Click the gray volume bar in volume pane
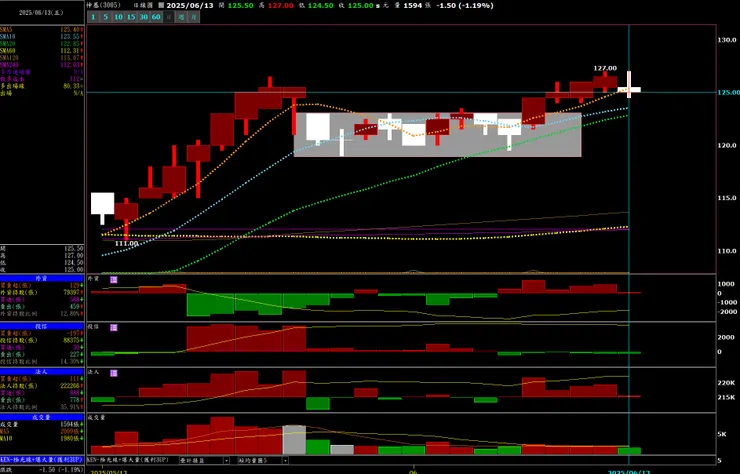 click(x=294, y=440)
